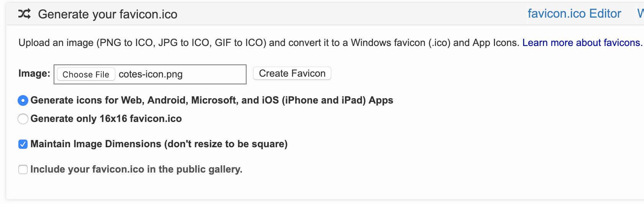Uncheck the Maintain Image Dimensions checkbox
This screenshot has height=204, width=644.
tap(23, 144)
